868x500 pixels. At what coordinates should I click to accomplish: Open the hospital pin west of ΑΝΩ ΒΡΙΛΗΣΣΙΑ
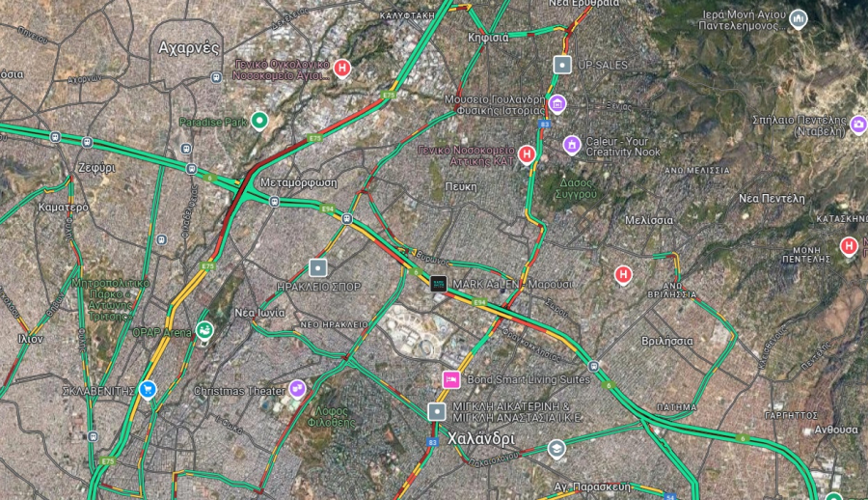click(623, 274)
